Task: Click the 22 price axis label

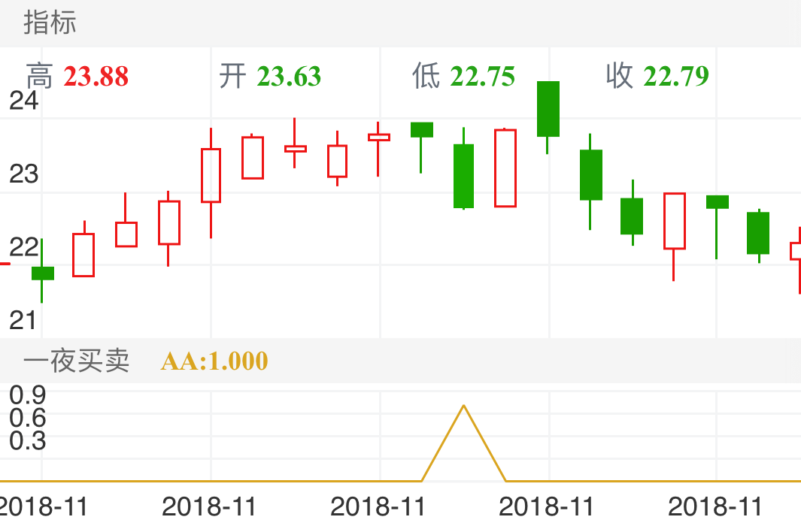Action: click(x=23, y=246)
